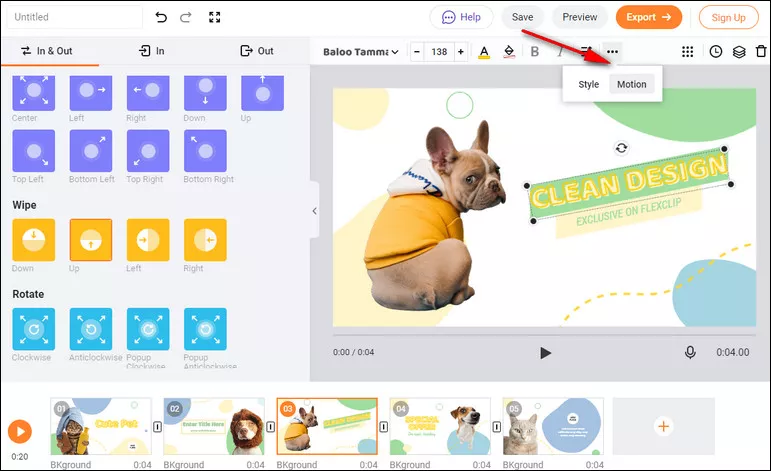
Task: Click the preview progress bar
Action: point(544,335)
